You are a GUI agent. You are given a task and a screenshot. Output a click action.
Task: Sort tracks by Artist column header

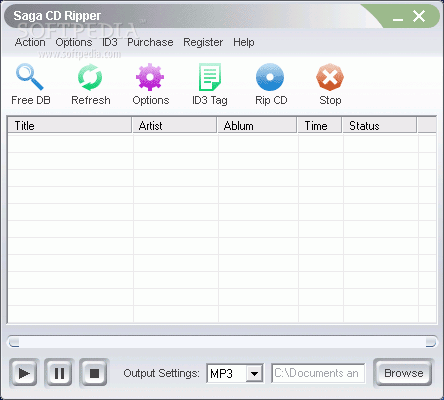coord(175,125)
